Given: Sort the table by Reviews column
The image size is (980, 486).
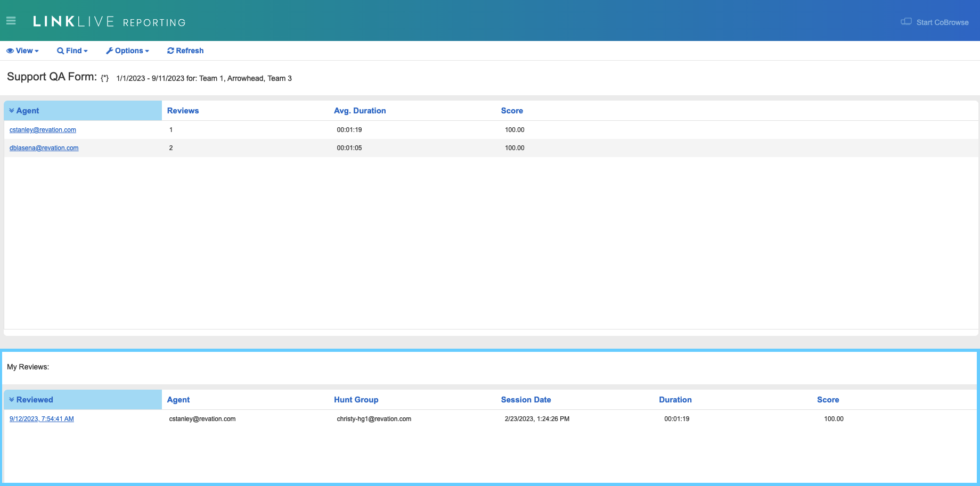Looking at the screenshot, I should [183, 111].
